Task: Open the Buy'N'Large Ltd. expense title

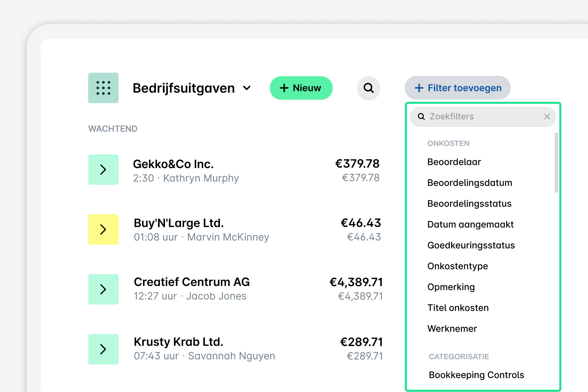Action: (x=179, y=223)
